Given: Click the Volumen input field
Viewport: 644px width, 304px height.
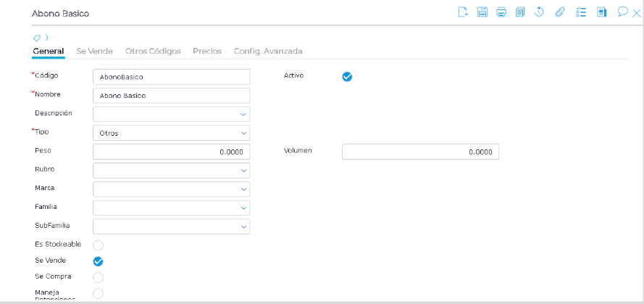Looking at the screenshot, I should point(420,152).
